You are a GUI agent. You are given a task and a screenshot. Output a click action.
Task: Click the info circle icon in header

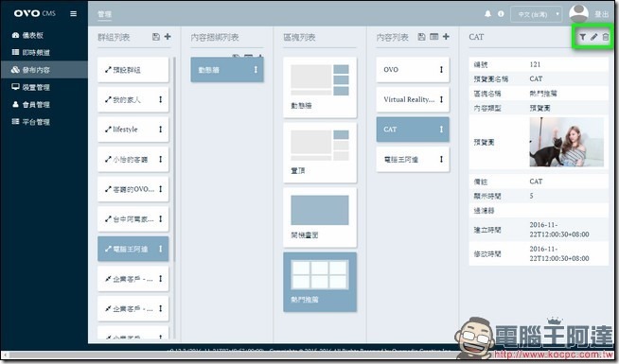point(501,14)
